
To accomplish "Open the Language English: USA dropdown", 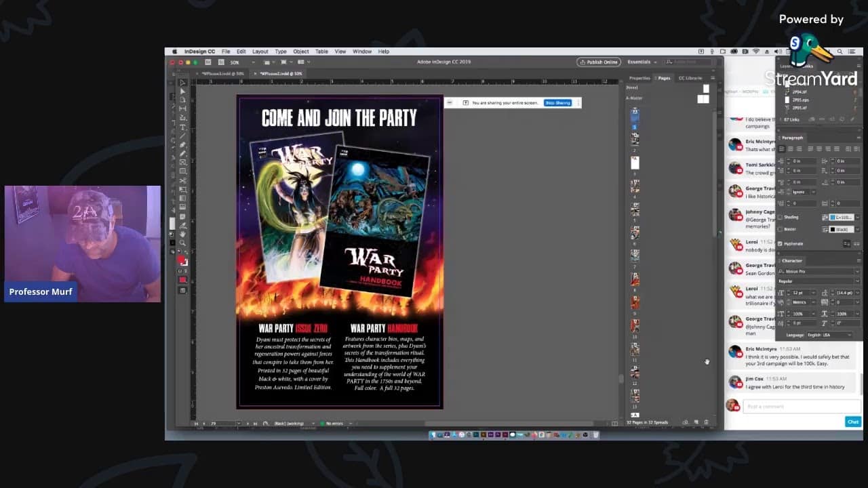I will click(x=829, y=335).
